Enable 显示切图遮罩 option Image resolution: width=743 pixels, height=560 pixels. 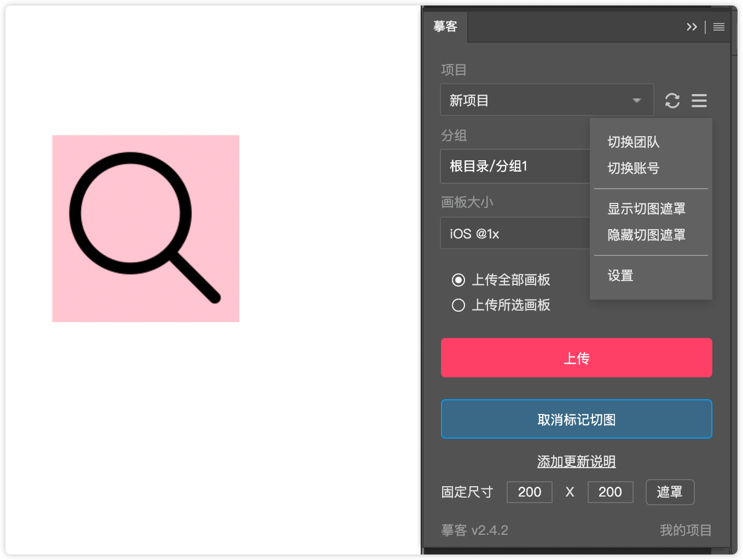coord(646,208)
